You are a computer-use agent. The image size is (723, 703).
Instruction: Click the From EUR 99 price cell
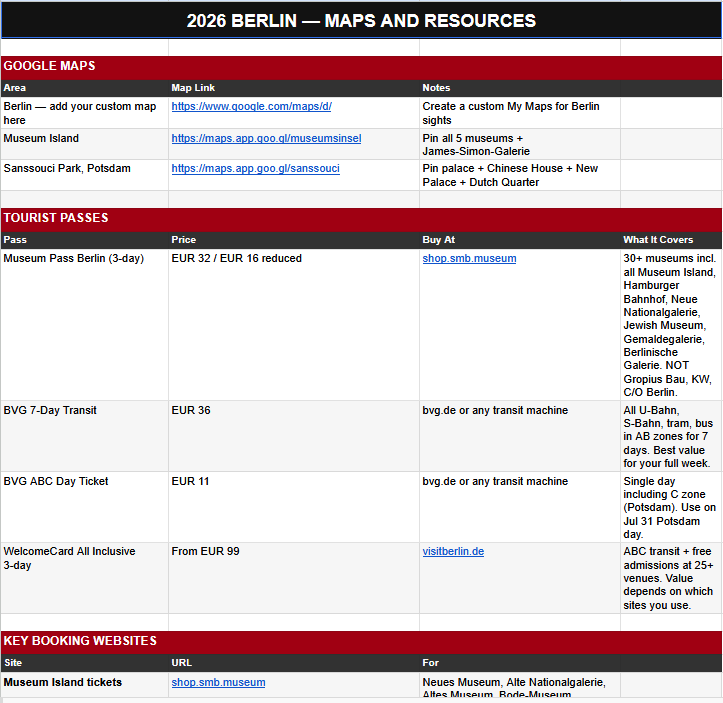[294, 578]
